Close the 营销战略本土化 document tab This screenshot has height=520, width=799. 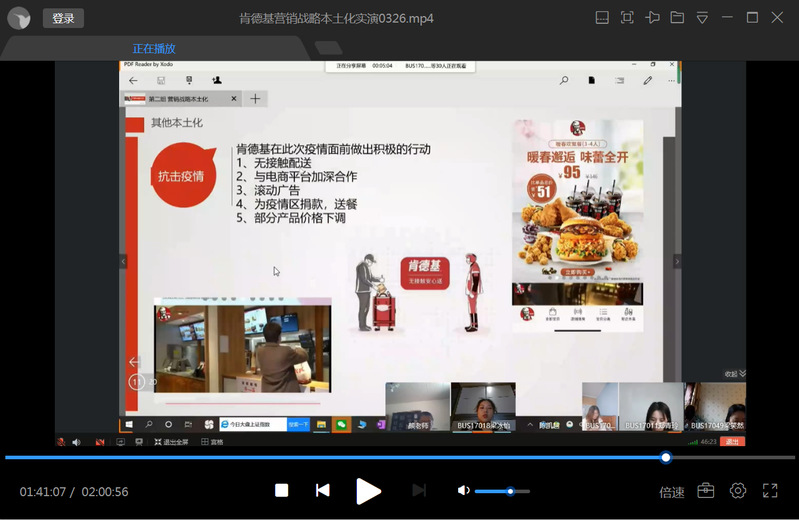click(x=234, y=98)
